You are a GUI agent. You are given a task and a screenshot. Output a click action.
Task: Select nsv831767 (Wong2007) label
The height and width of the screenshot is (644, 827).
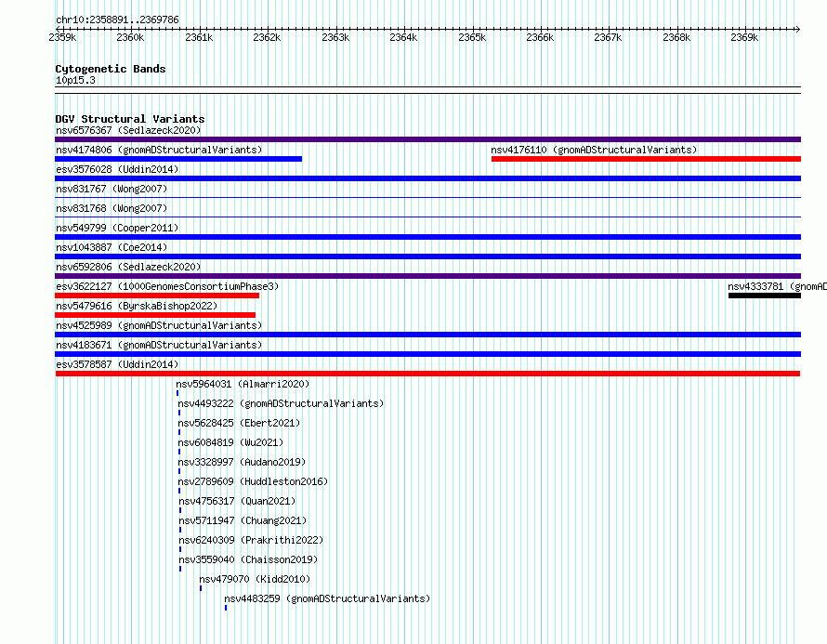(x=112, y=189)
